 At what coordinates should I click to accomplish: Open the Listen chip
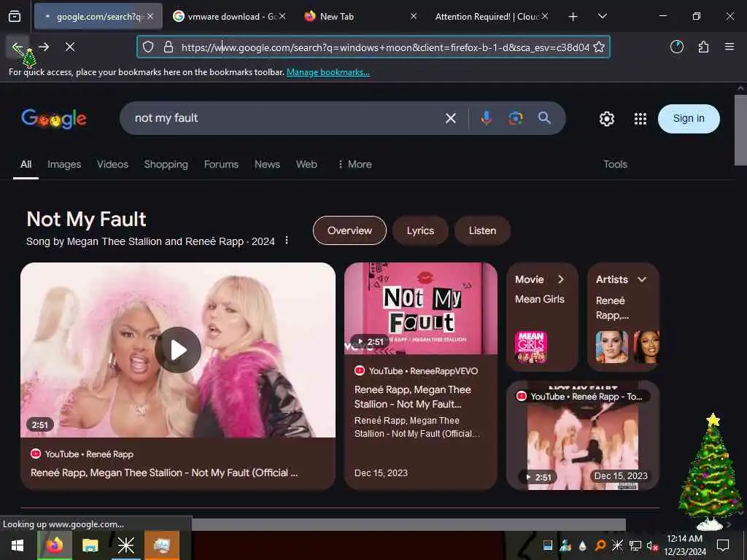pos(482,230)
